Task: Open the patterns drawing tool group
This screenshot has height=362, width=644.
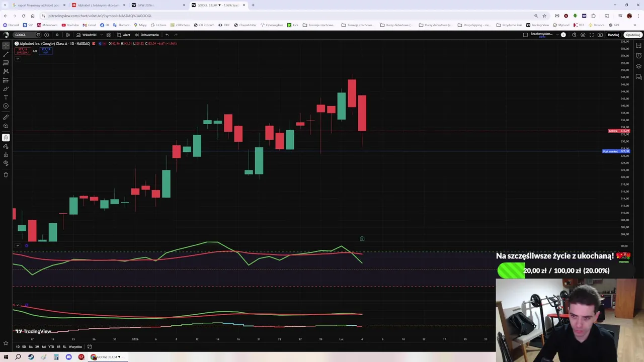Action: click(6, 71)
